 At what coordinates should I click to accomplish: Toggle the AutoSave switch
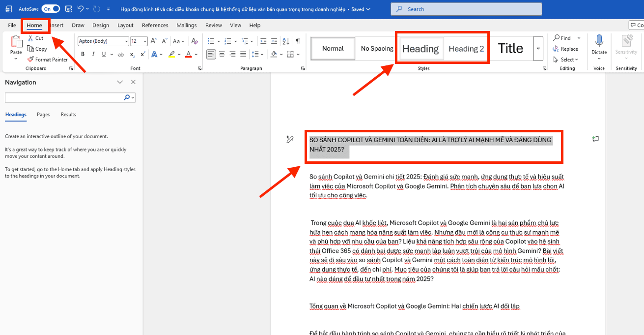[x=51, y=9]
